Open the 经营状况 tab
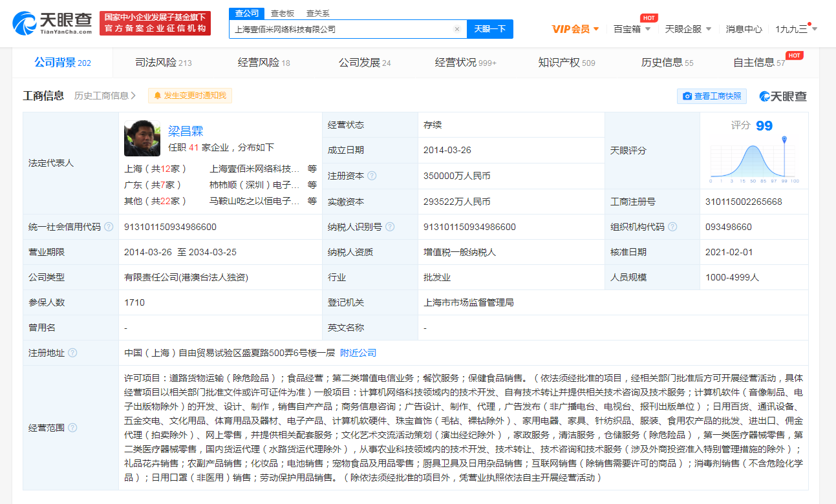The width and height of the screenshot is (836, 504). [466, 63]
